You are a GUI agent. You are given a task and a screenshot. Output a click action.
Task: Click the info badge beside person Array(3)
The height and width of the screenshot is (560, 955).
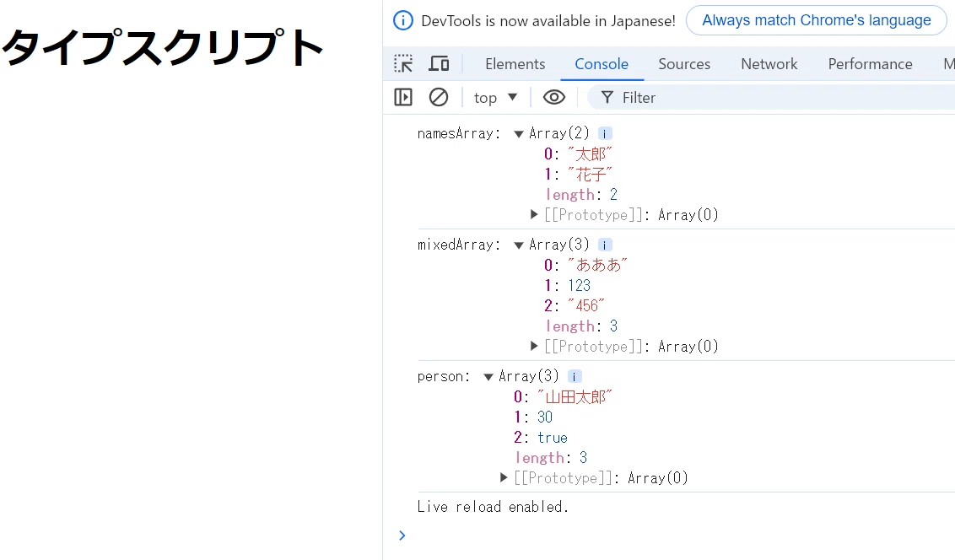tap(575, 377)
